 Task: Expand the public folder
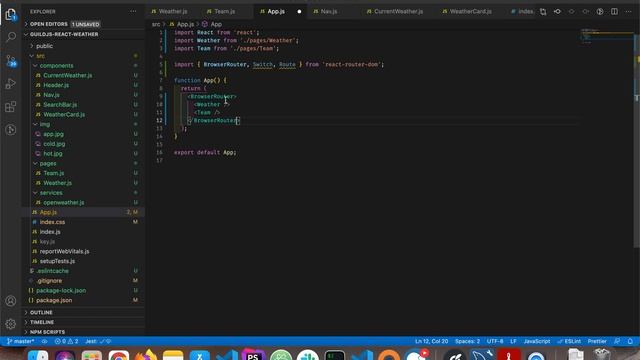tap(83, 46)
